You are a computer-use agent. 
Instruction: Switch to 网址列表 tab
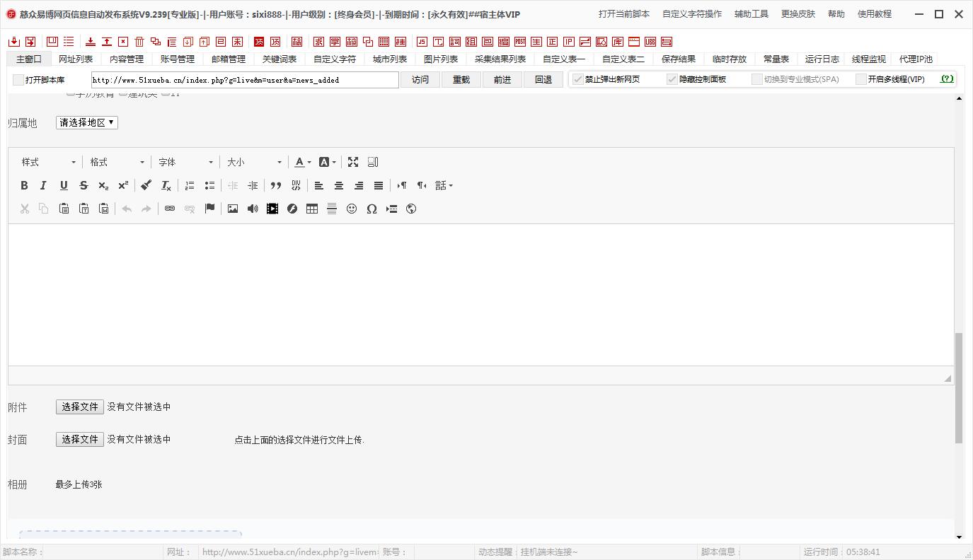[x=76, y=59]
